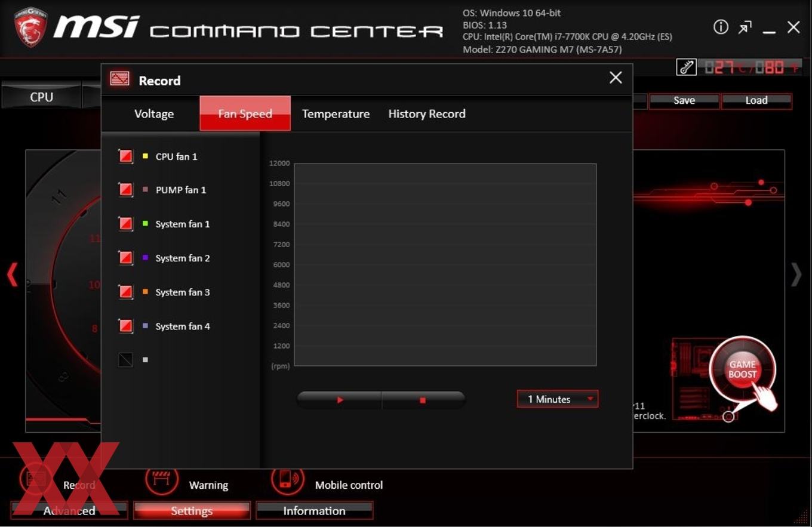The width and height of the screenshot is (812, 527).
Task: Close the MSI Command Center window
Action: click(793, 27)
